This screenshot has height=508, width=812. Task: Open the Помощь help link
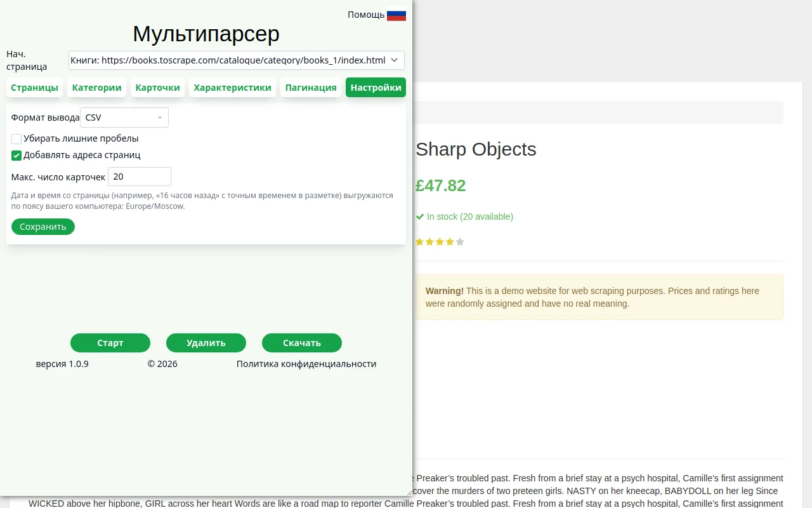(x=366, y=15)
